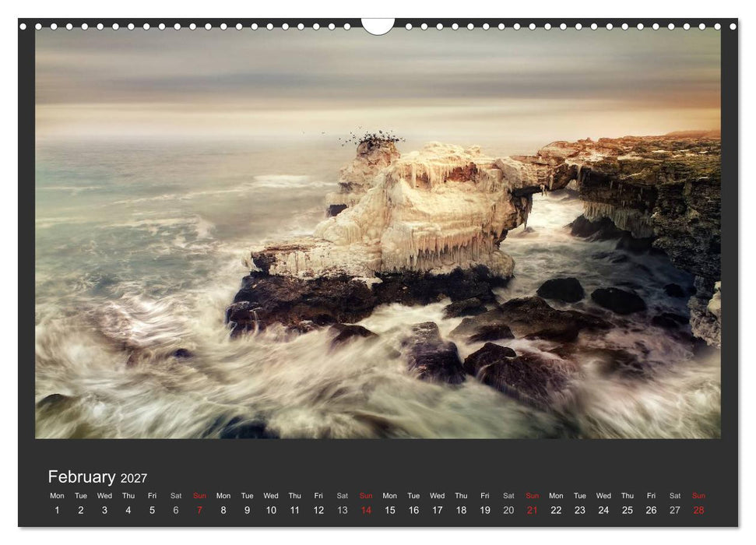
Task: Select date 20
Action: (508, 510)
